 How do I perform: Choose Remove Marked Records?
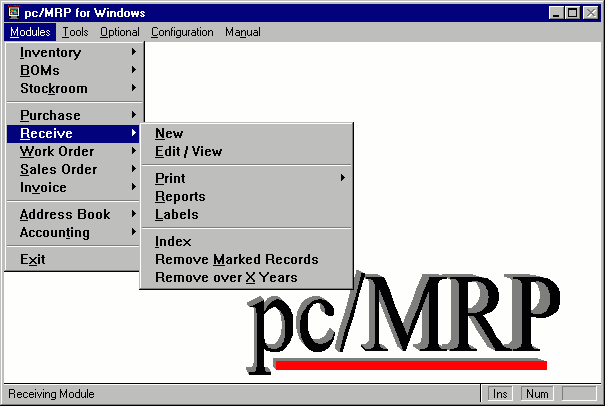[x=247, y=259]
